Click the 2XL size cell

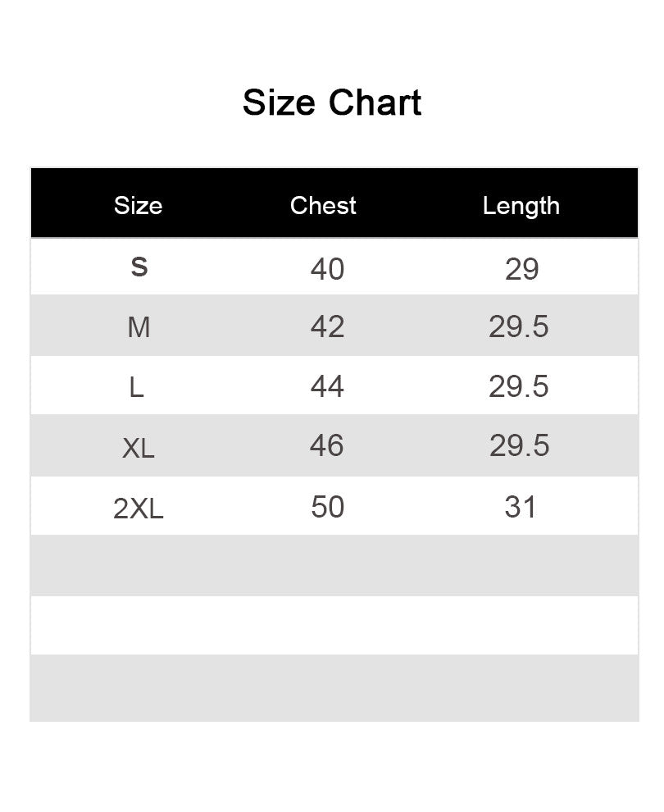[139, 509]
